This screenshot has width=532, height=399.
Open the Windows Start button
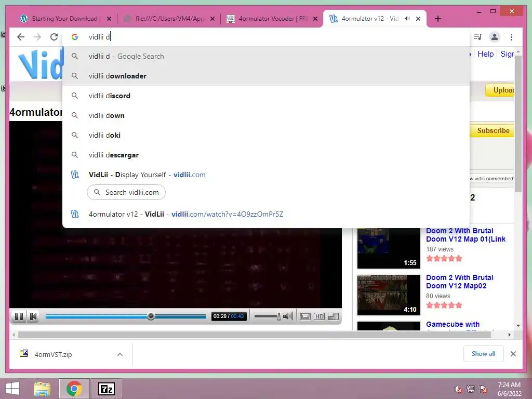[12, 389]
